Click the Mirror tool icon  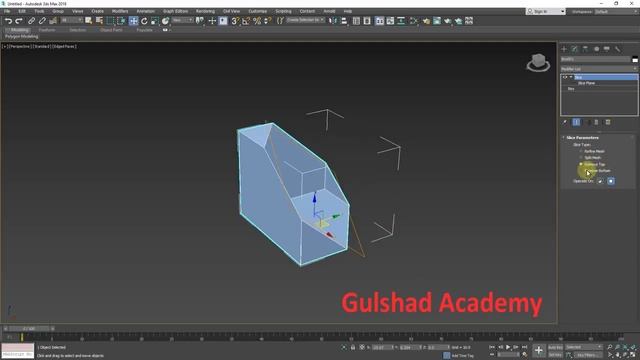point(333,21)
